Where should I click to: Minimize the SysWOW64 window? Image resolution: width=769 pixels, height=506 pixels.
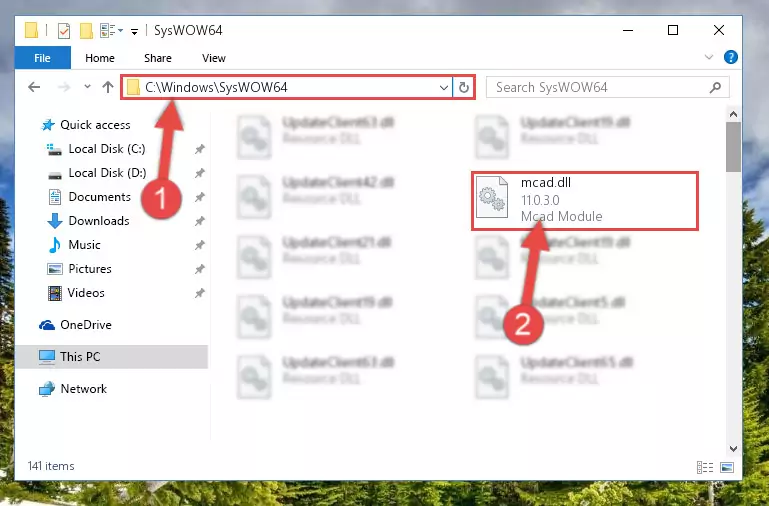[628, 30]
